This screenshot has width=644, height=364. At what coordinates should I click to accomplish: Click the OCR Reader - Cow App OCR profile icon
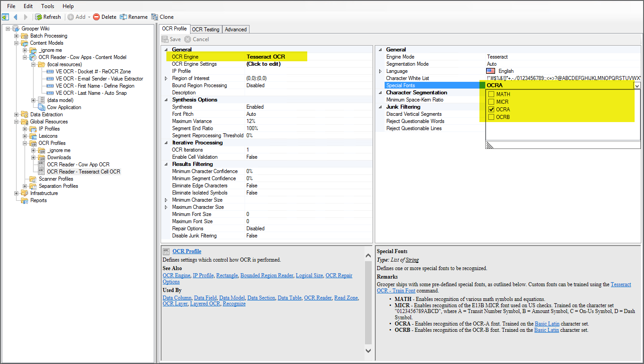coord(42,165)
